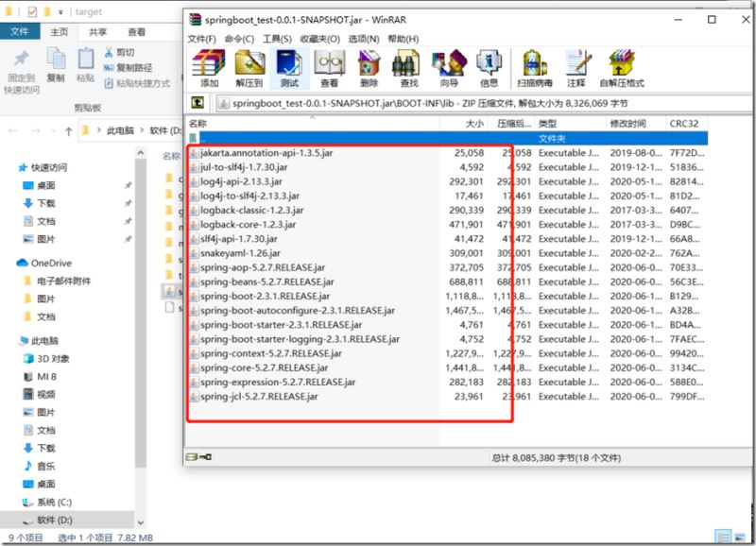
Task: Click the Comment (注释) toolbar icon
Action: 576,68
